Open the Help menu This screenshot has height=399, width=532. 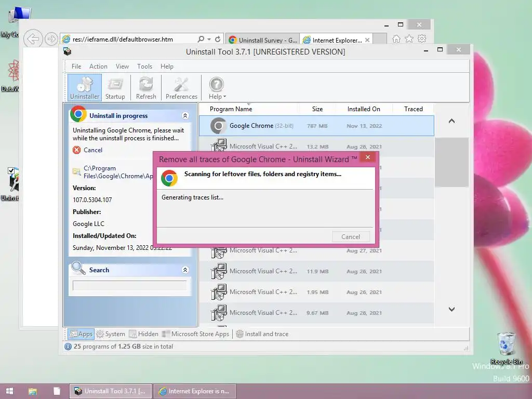[x=167, y=66]
